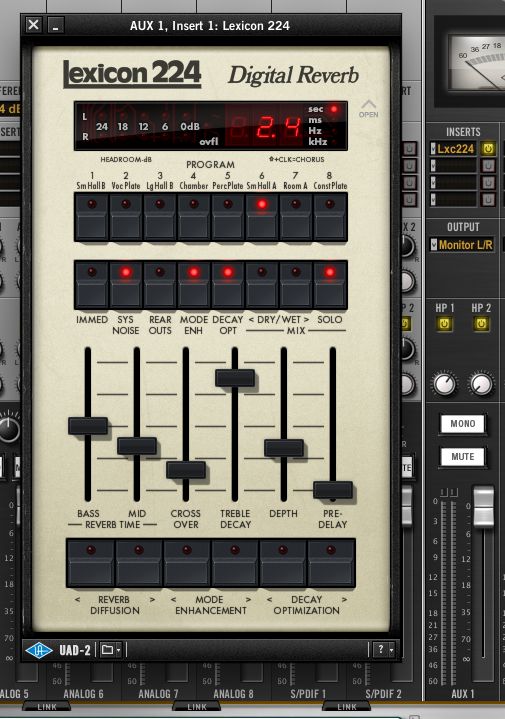Open the second insert slot dropdown
Image resolution: width=505 pixels, height=719 pixels.
tap(433, 165)
